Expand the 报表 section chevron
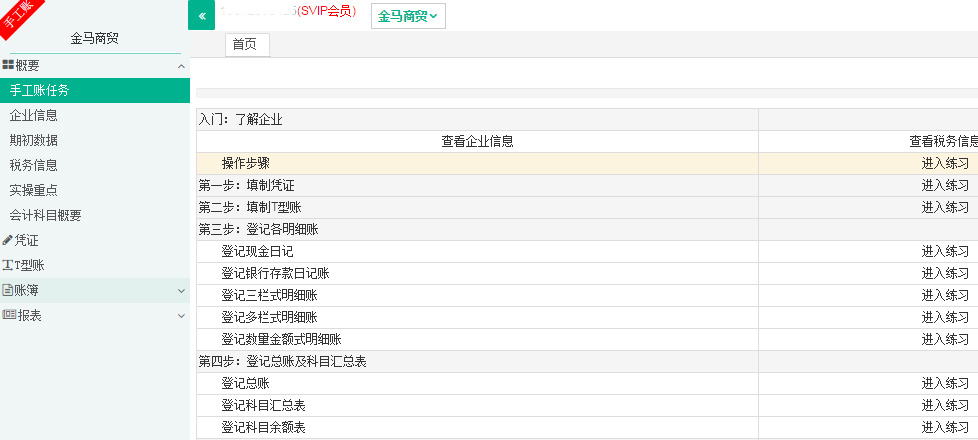Viewport: 978px width, 440px height. (x=181, y=316)
